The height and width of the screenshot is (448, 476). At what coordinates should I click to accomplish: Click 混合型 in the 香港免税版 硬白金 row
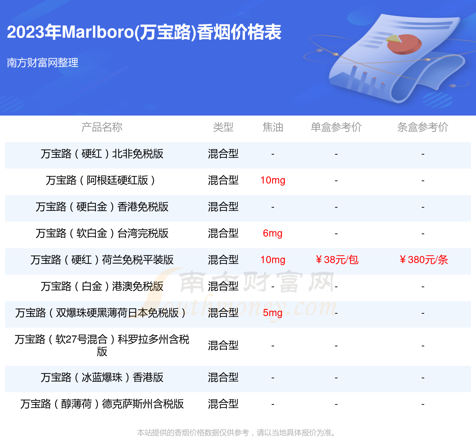[x=223, y=207]
